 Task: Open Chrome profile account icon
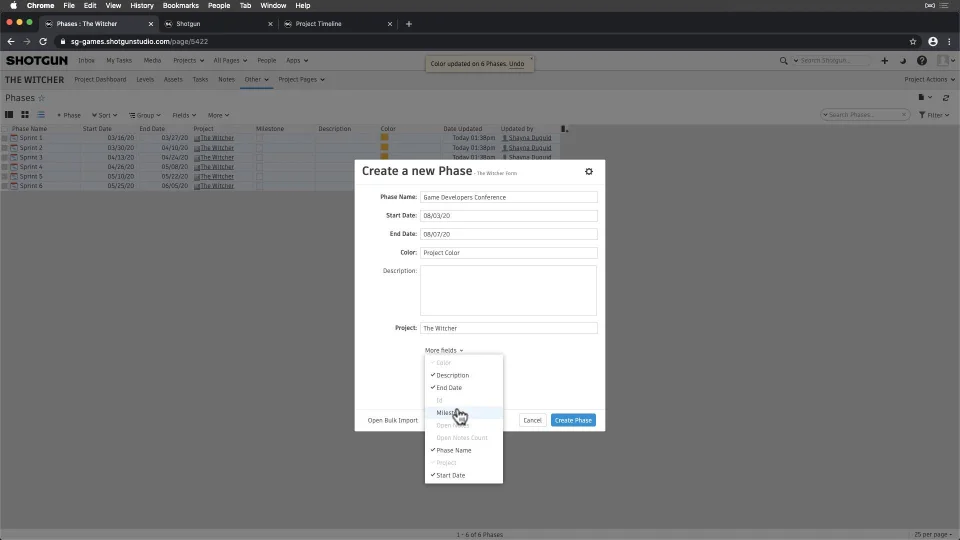pyautogui.click(x=932, y=42)
